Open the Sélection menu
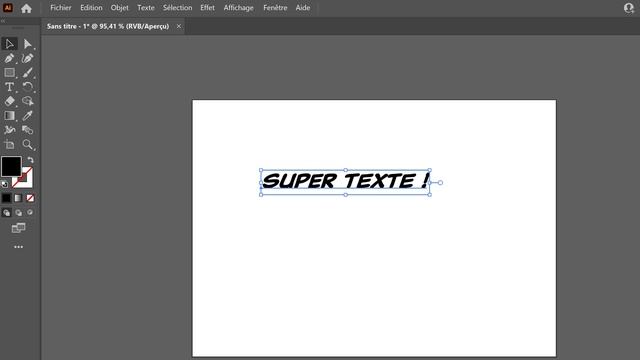 (177, 8)
